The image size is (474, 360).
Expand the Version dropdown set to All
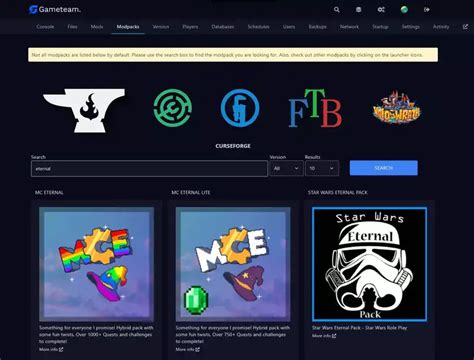point(286,168)
